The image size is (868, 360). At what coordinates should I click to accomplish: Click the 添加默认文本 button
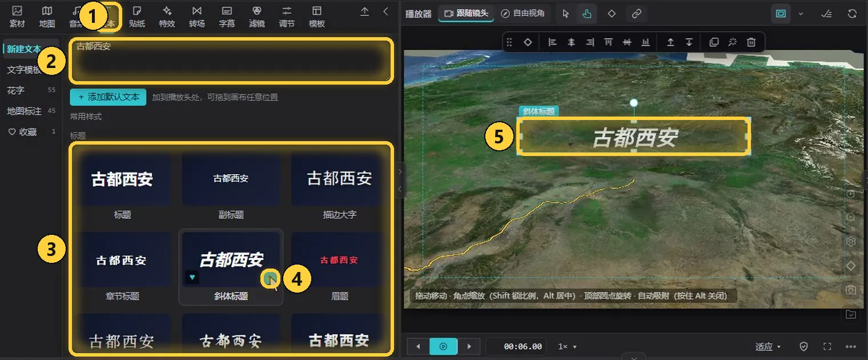pyautogui.click(x=108, y=97)
